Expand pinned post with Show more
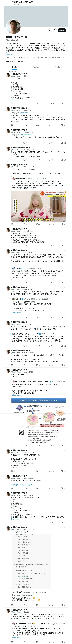Image resolution: width=72 pixels, height=644 pixels. pyautogui.click(x=15, y=100)
